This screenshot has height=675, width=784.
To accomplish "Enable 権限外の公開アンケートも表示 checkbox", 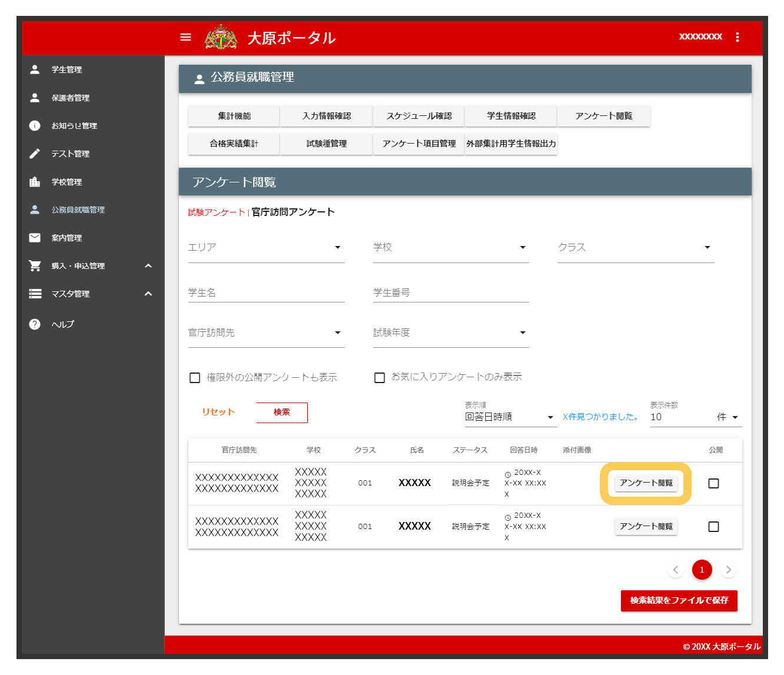I will coord(195,378).
